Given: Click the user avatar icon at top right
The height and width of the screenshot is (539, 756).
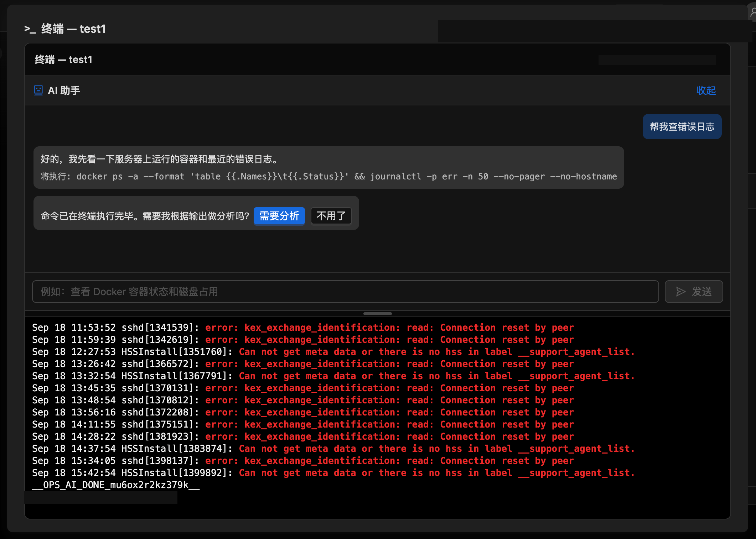Looking at the screenshot, I should (x=752, y=12).
